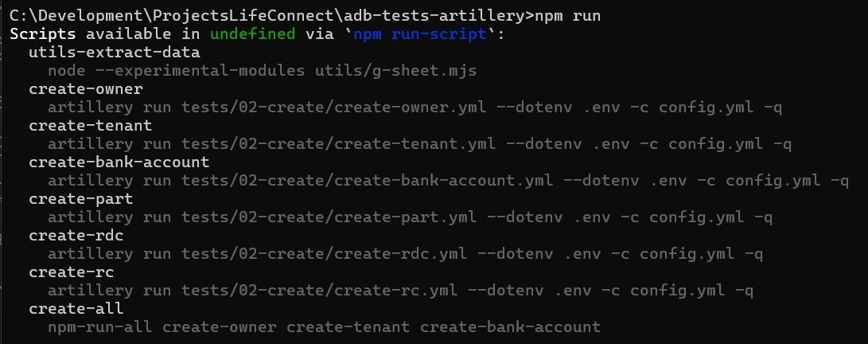Click the artillery command for create-part.yml
The image size is (868, 344).
(411, 217)
